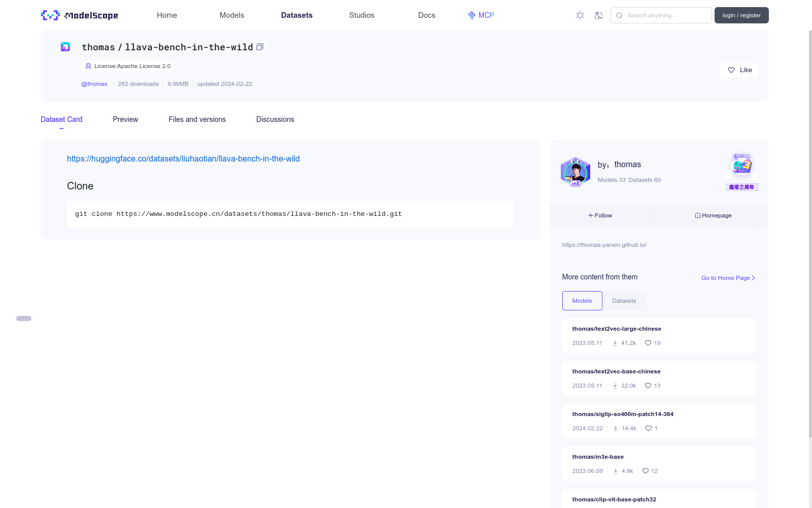Viewport: 812px width, 508px height.
Task: Switch to the Preview tab
Action: pos(125,119)
